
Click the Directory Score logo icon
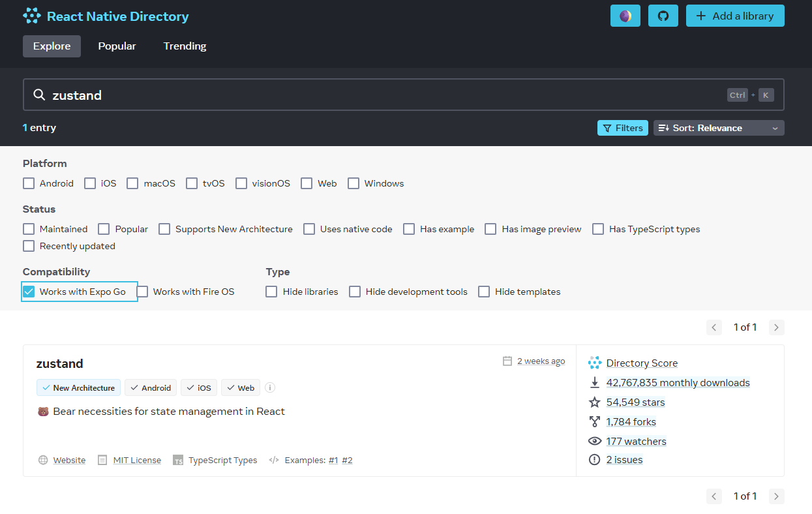tap(594, 363)
